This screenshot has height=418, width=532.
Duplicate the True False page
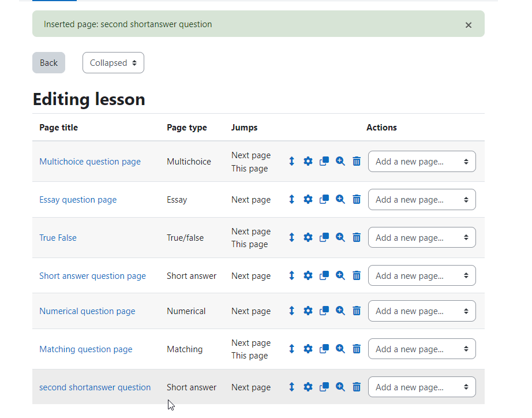coord(324,237)
